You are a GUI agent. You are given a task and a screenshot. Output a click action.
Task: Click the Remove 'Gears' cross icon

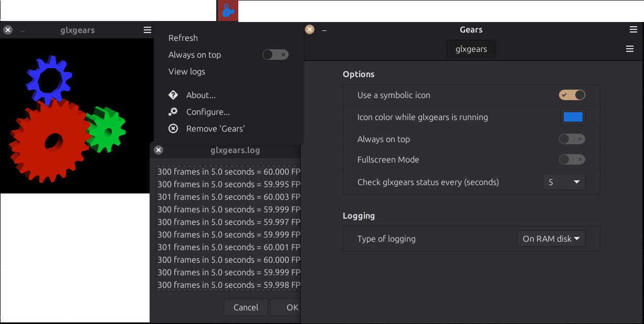pos(173,128)
